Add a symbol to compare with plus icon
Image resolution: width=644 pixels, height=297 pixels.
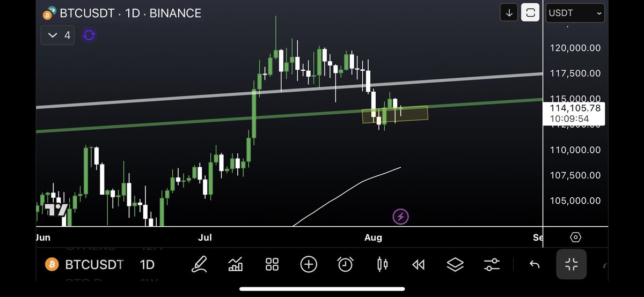tap(309, 264)
